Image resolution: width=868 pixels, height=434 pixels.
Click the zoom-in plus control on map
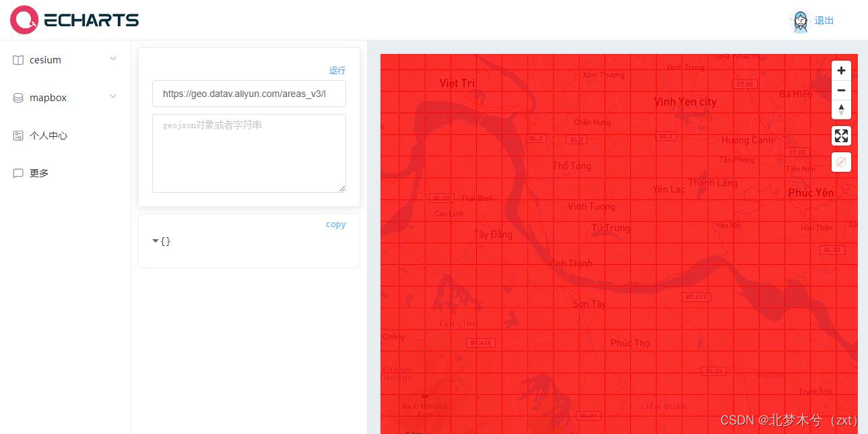[841, 70]
